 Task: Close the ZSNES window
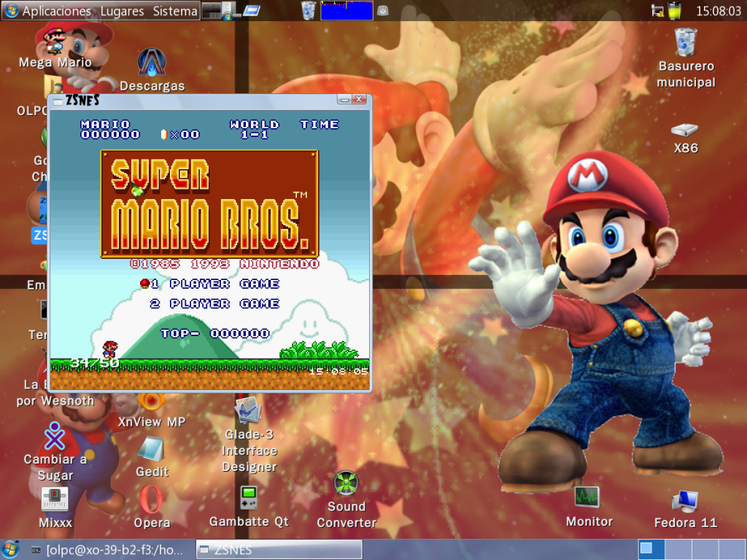click(360, 99)
